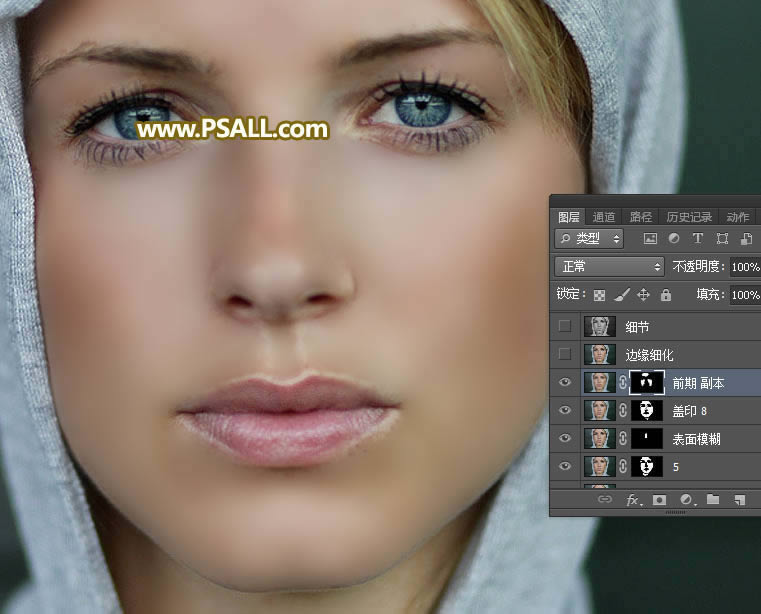761x614 pixels.
Task: Open the fx layer style menu
Action: (632, 498)
